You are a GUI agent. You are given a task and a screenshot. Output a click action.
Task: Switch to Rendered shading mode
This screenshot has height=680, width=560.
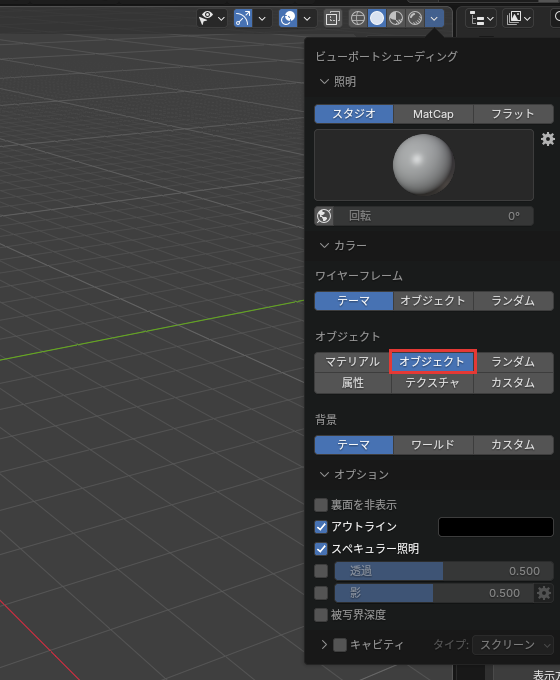415,18
